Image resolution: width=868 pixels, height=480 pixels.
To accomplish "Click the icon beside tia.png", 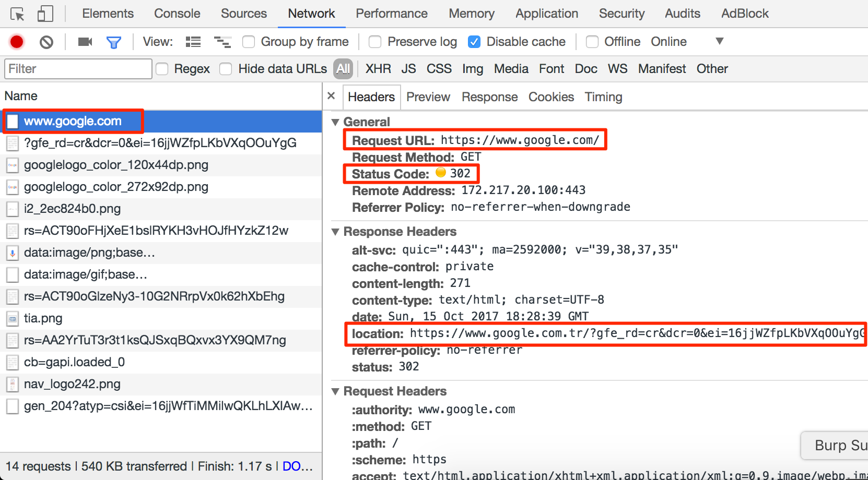I will click(x=13, y=319).
